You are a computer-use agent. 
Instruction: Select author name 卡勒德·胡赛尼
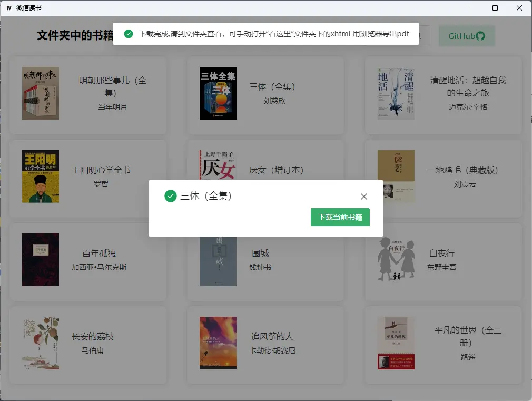(x=272, y=350)
